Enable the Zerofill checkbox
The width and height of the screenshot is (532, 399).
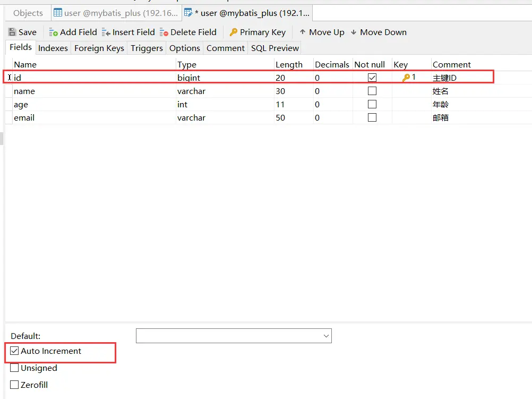point(14,385)
